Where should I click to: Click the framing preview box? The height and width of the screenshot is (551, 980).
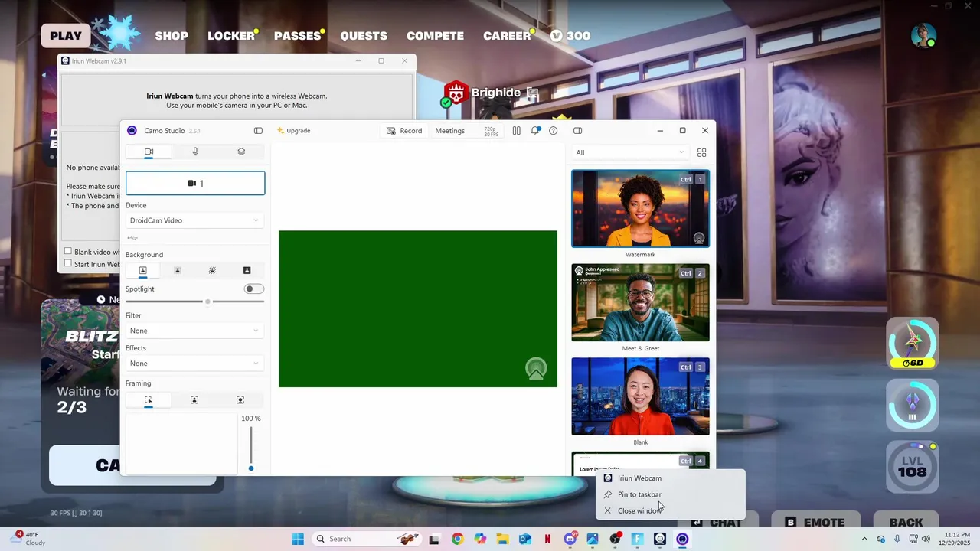[x=181, y=444]
